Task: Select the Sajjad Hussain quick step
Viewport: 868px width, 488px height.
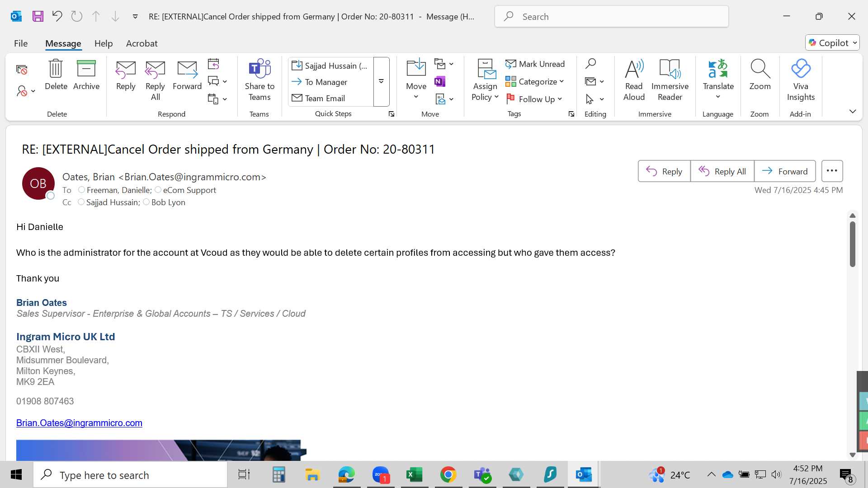Action: tap(330, 66)
